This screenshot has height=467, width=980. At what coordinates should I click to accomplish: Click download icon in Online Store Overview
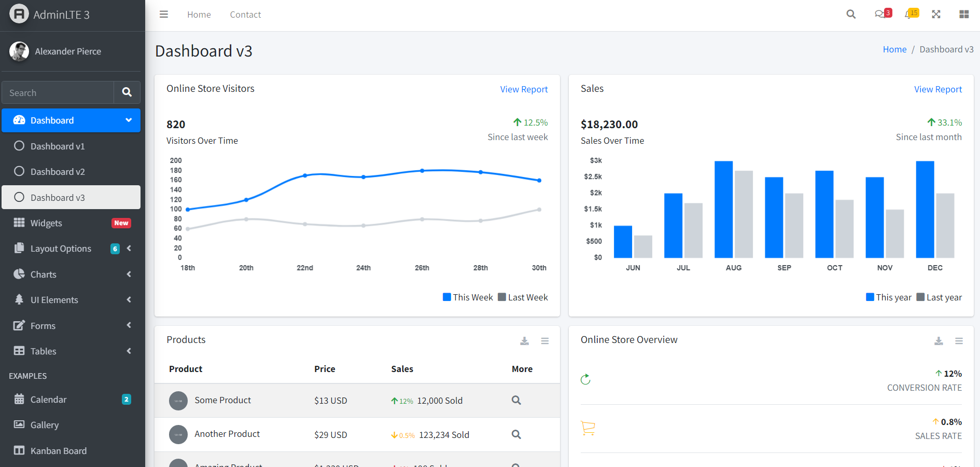coord(939,341)
